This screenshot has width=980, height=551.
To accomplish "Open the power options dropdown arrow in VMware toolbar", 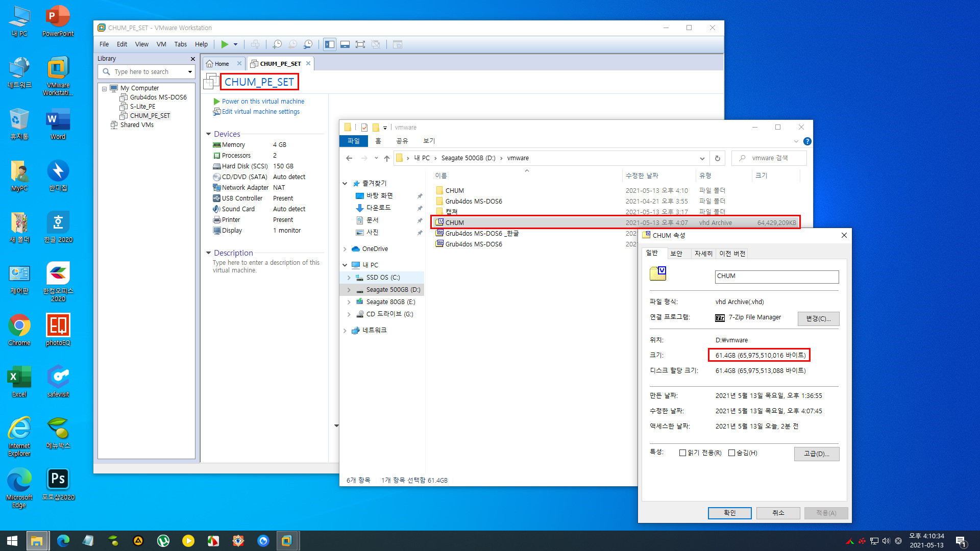I will coord(236,44).
